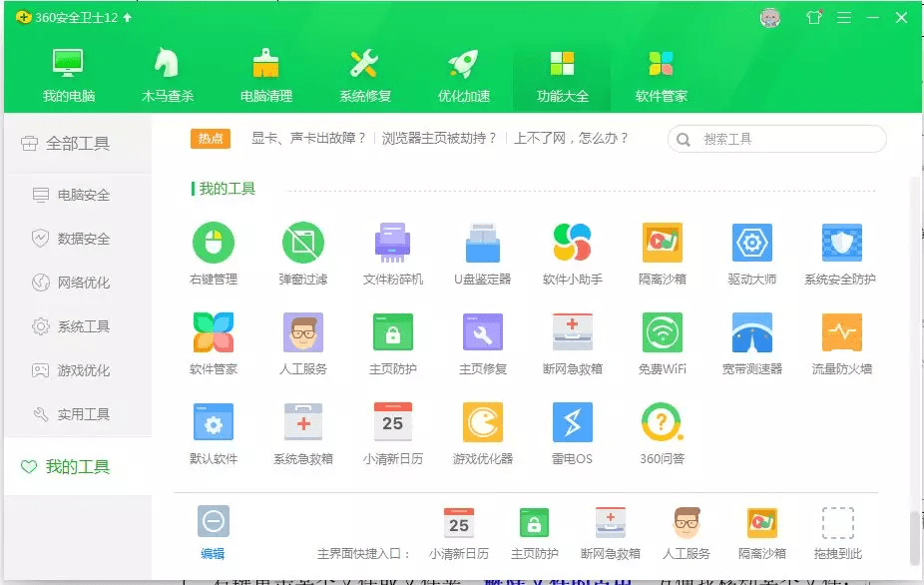This screenshot has width=924, height=585.
Task: Switch to 系统修复 tab
Action: [x=365, y=76]
